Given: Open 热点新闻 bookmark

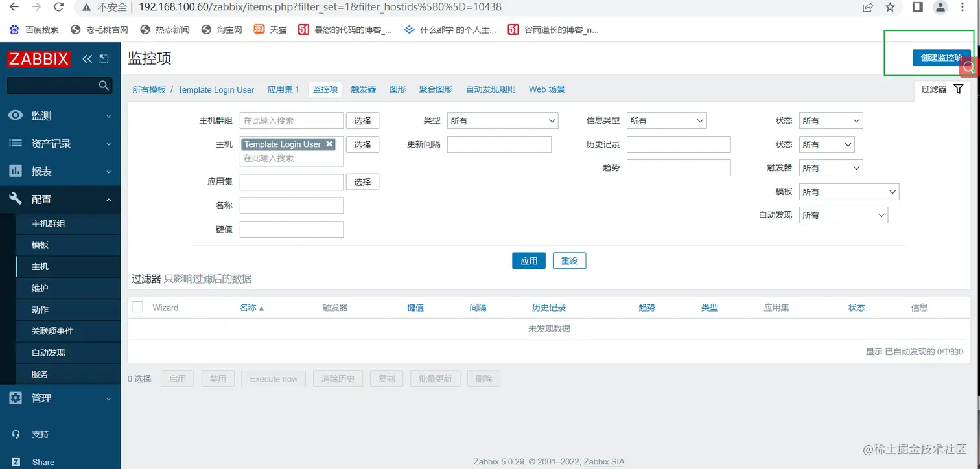Looking at the screenshot, I should click(165, 30).
